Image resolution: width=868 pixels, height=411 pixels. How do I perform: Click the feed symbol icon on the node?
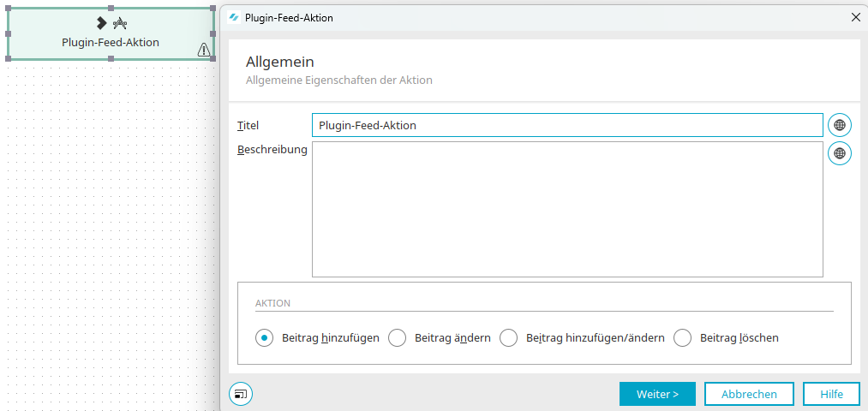pos(120,22)
